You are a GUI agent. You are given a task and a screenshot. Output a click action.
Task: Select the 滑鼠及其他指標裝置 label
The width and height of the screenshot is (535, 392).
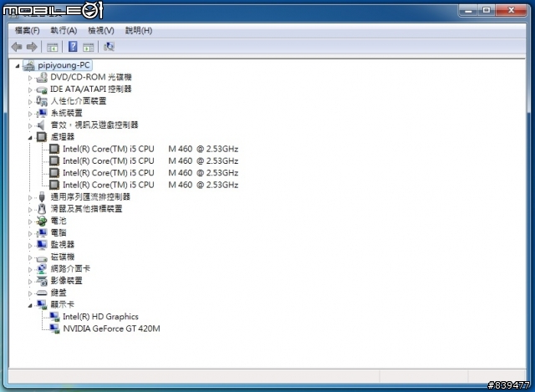[x=86, y=209]
